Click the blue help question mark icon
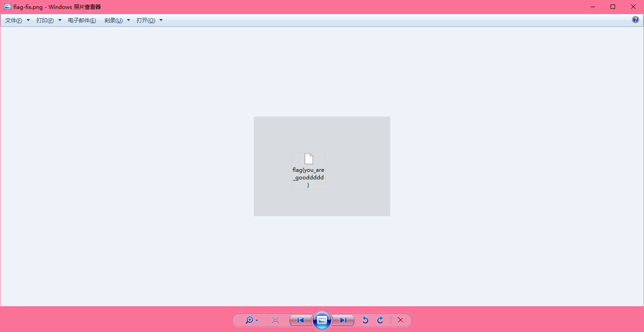The height and width of the screenshot is (332, 644). tap(636, 20)
